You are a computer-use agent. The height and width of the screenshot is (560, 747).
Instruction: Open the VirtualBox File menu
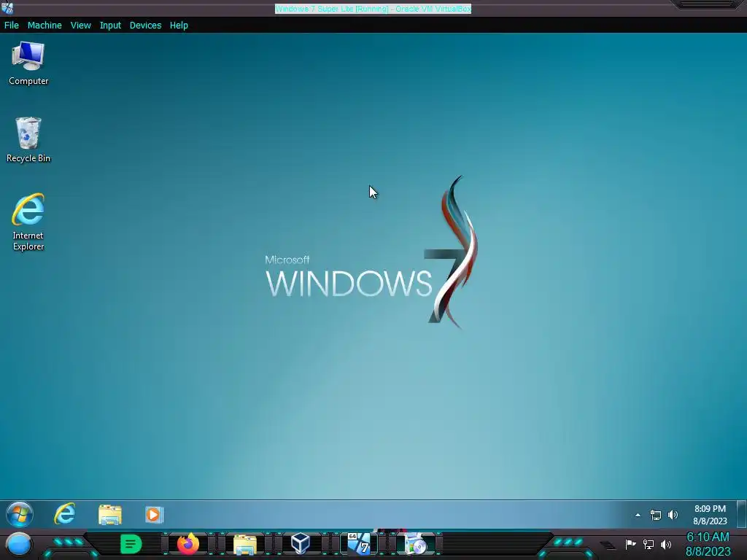12,26
